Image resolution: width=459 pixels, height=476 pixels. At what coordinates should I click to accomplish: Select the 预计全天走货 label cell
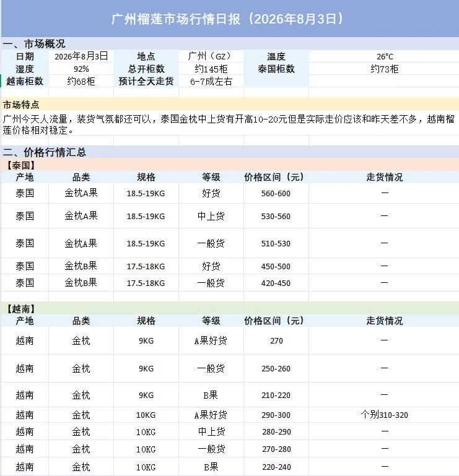(x=146, y=81)
